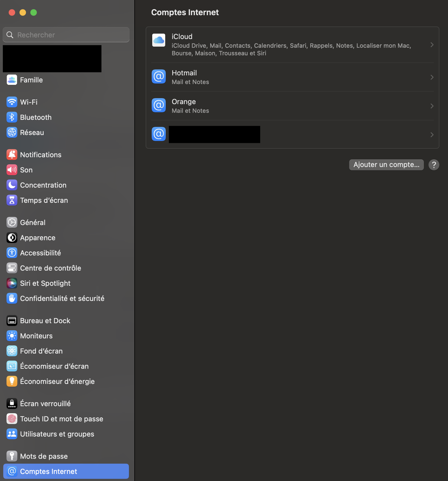This screenshot has height=481, width=448.
Task: Open the Notifications bell icon
Action: pos(12,155)
